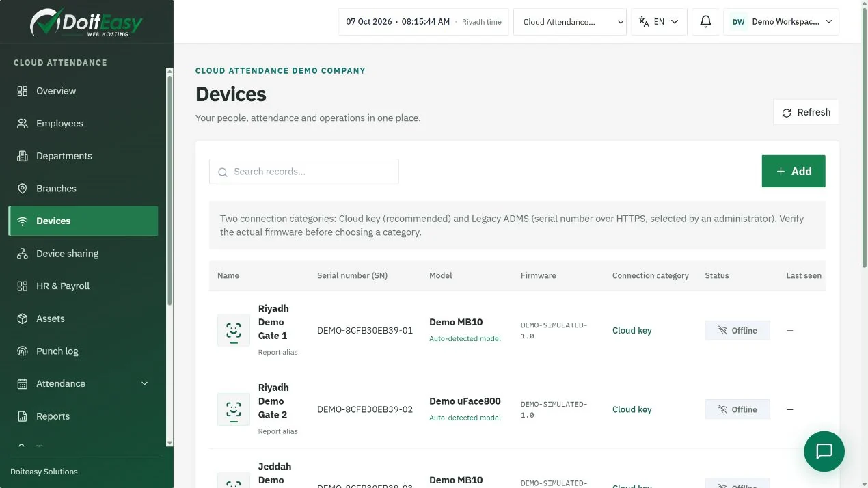Open the chat support bubble

(824, 451)
